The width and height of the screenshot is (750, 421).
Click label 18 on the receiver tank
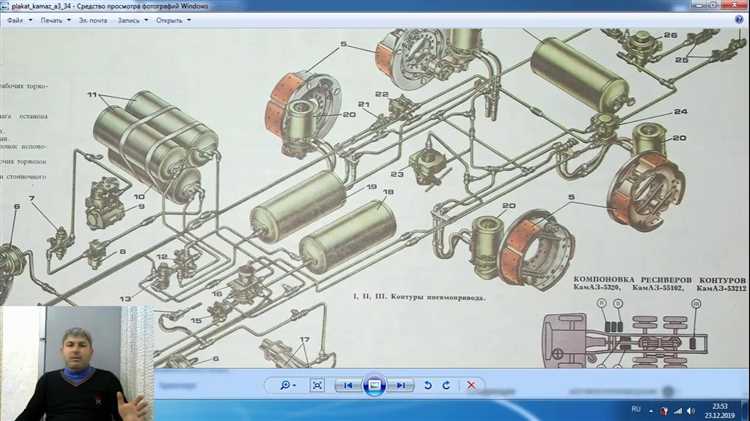388,192
